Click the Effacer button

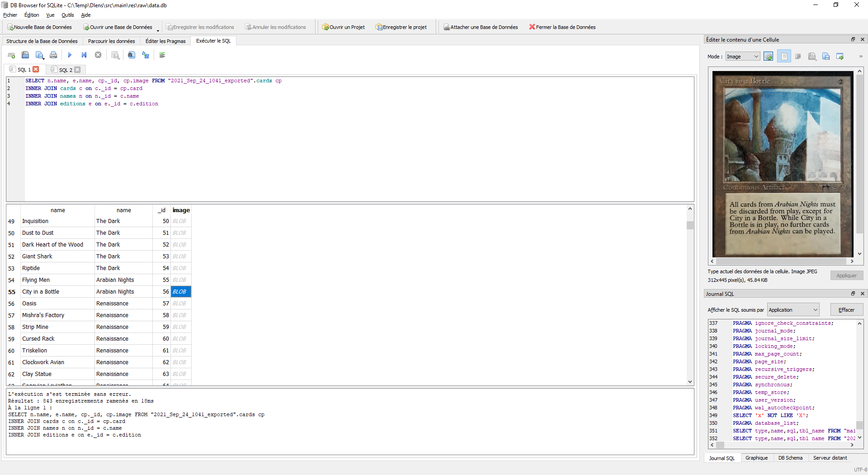pos(846,310)
